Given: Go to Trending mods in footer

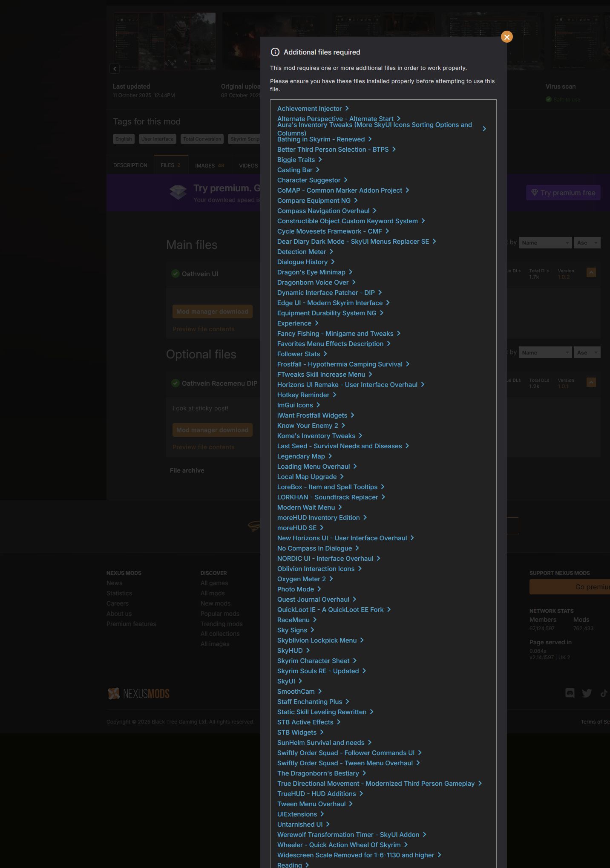Looking at the screenshot, I should coord(222,624).
